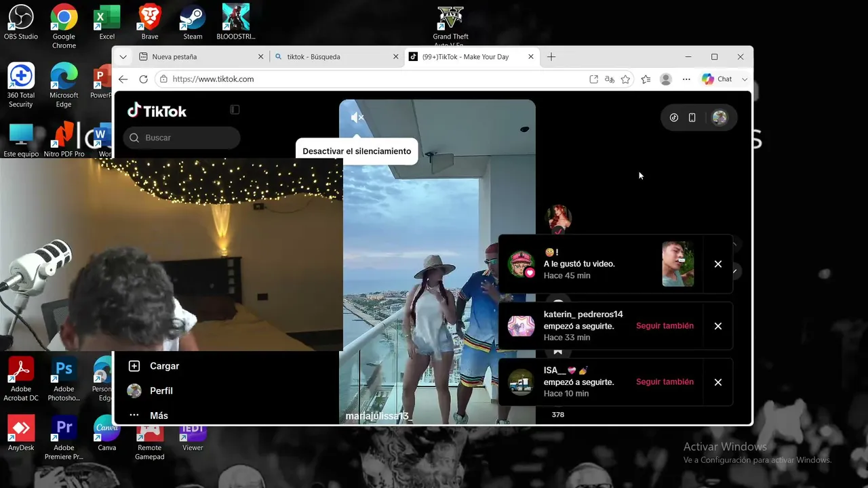
Task: Follow back ISA__ with Seguir también
Action: 665,382
